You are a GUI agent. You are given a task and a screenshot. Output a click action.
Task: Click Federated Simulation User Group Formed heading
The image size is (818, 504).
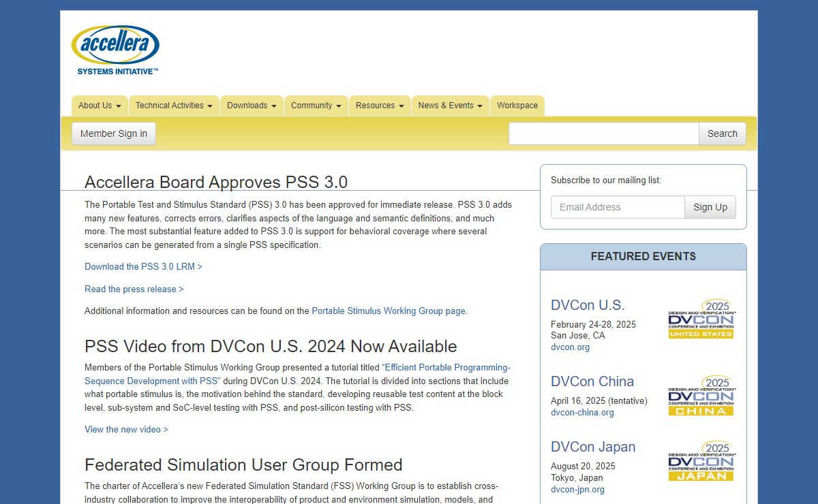pos(243,464)
